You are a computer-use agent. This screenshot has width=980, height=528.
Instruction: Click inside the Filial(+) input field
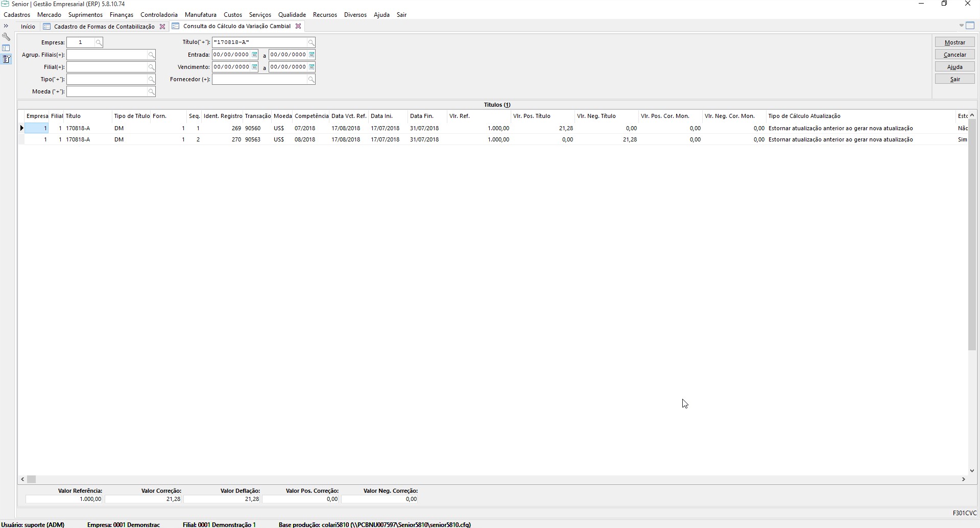(107, 67)
